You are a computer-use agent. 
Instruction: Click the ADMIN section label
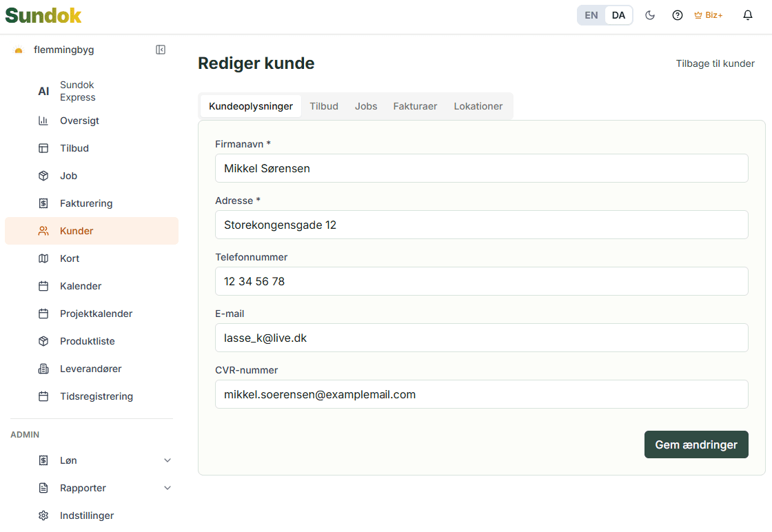click(x=25, y=435)
